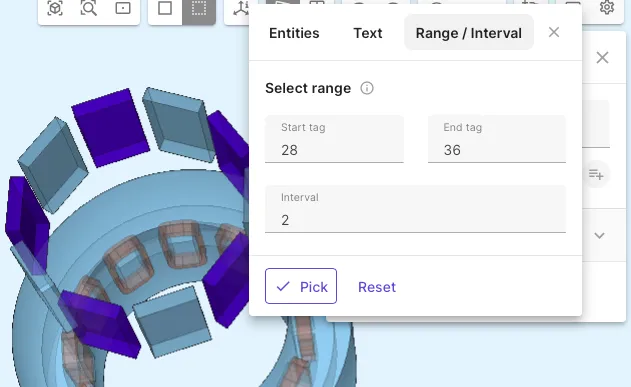Viewport: 631px width, 387px height.
Task: Select the solid square selection mode icon
Action: pyautogui.click(x=165, y=8)
